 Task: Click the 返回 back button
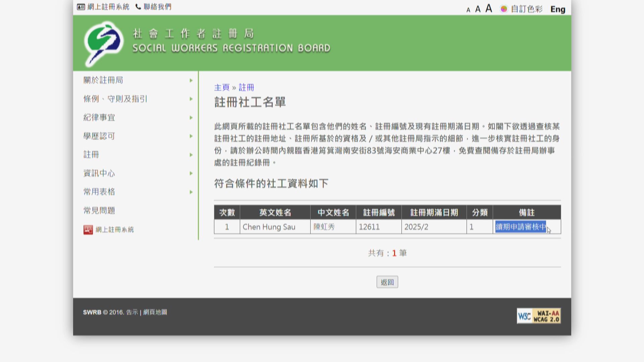[387, 282]
